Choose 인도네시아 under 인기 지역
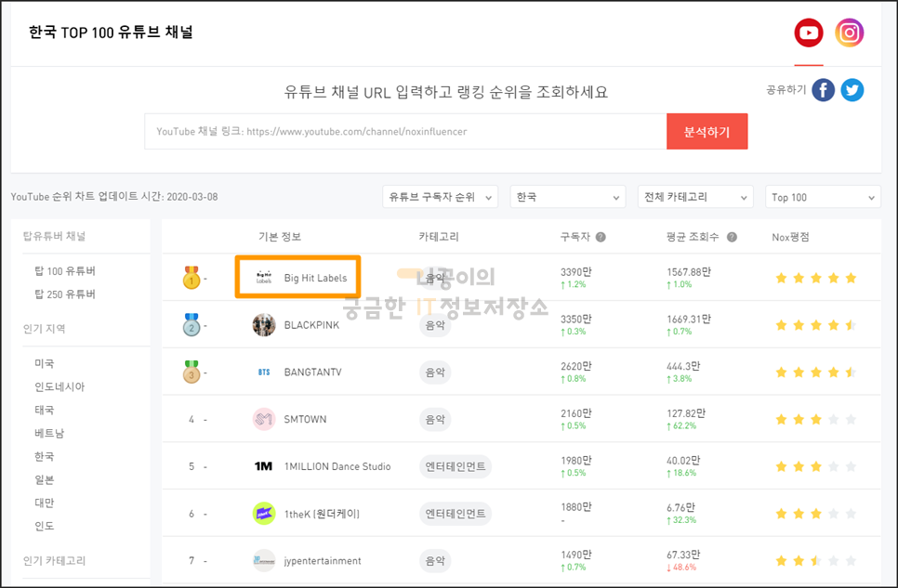The height and width of the screenshot is (588, 898). [x=59, y=386]
